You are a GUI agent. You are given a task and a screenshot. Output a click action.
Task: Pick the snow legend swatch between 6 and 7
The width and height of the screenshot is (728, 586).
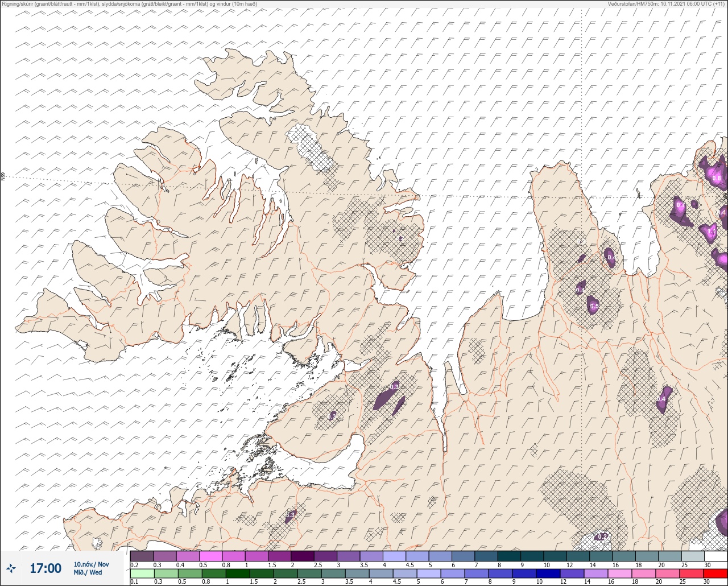point(463,556)
